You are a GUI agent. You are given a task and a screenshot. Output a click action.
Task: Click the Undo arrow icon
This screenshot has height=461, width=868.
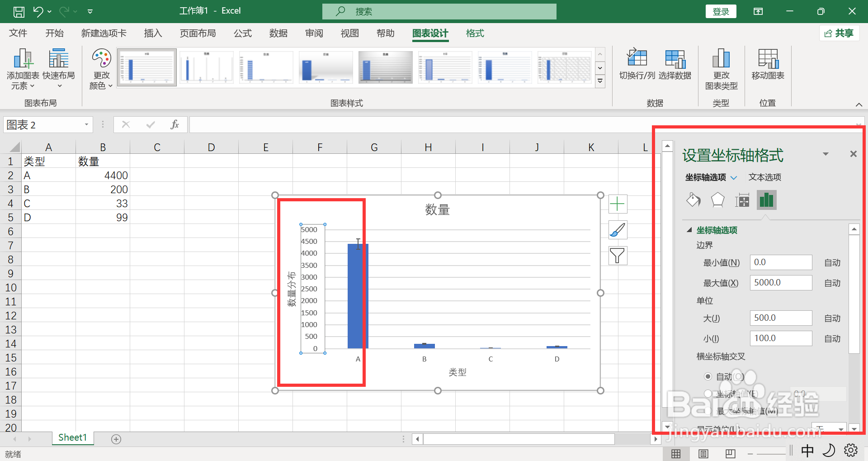[38, 11]
